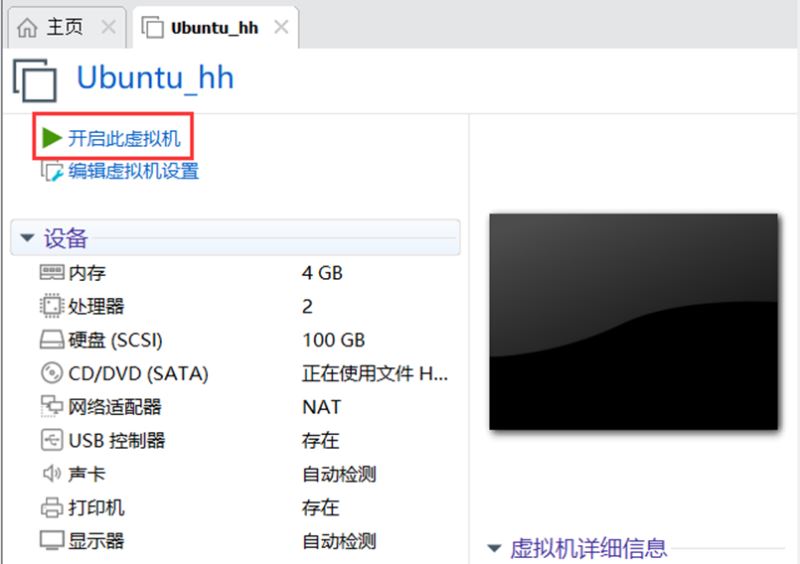800x564 pixels.
Task: Select the USB 控制器 row label
Action: 117,440
